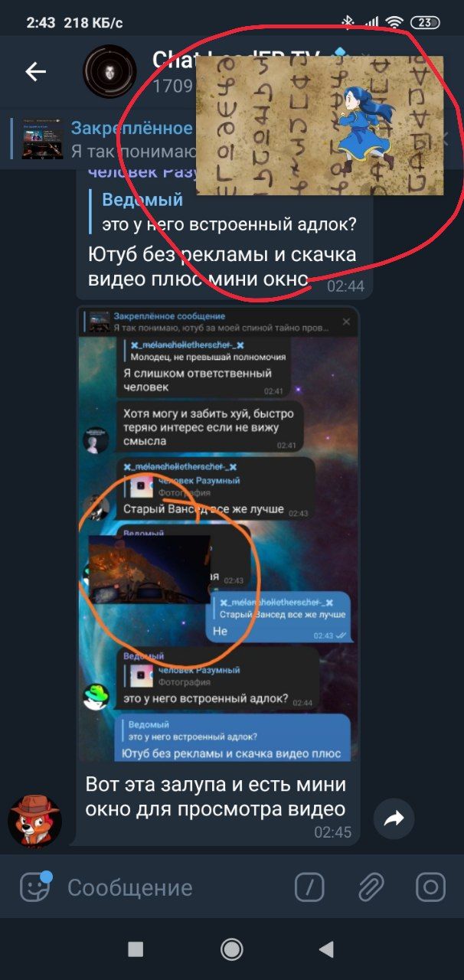Viewport: 464px width, 980px height.
Task: Tap the Android home circle button
Action: pyautogui.click(x=231, y=949)
